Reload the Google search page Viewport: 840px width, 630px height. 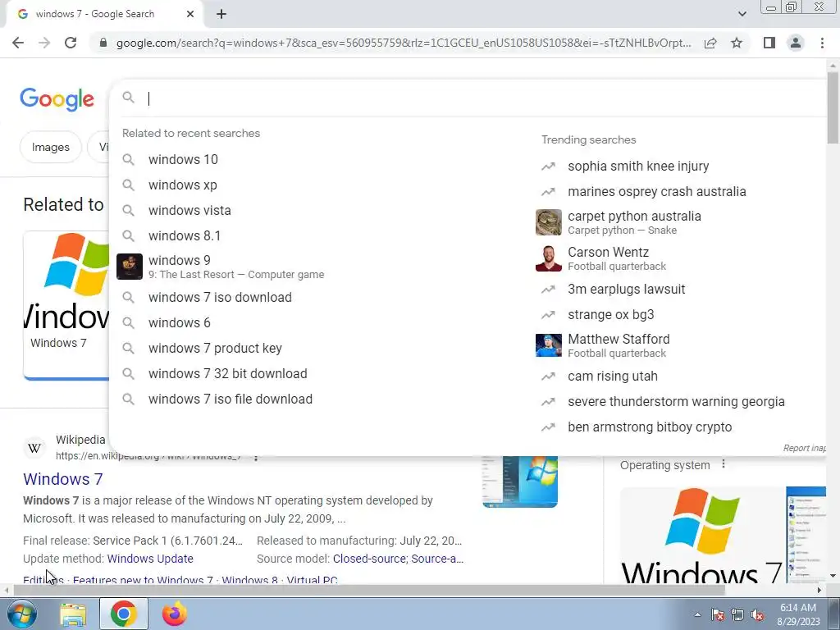coord(71,43)
